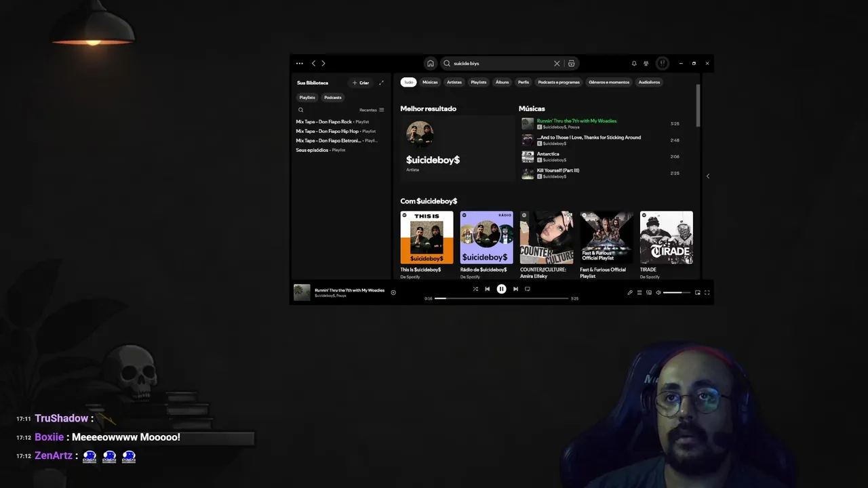Screen dimensions: 868x488
Task: Open now-playing album art thumbnail
Action: tap(302, 293)
